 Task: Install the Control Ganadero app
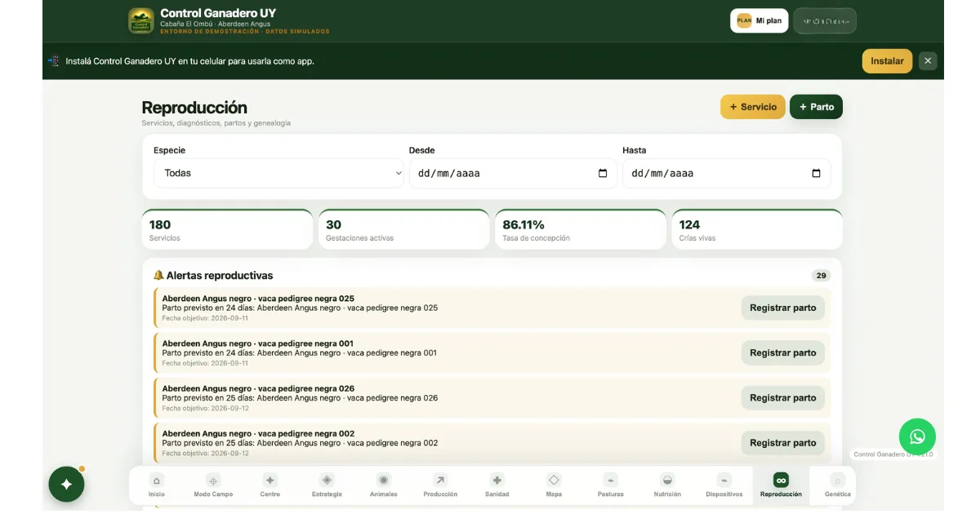point(887,61)
